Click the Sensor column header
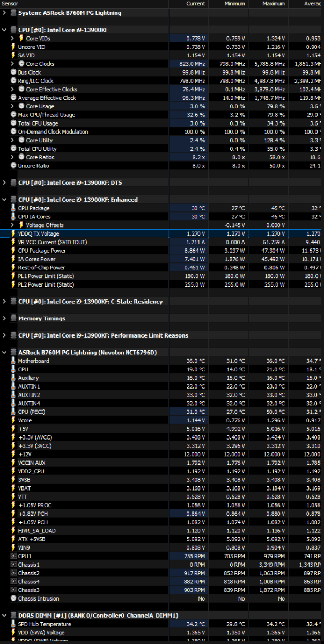This screenshot has height=644, width=324. (10, 3)
